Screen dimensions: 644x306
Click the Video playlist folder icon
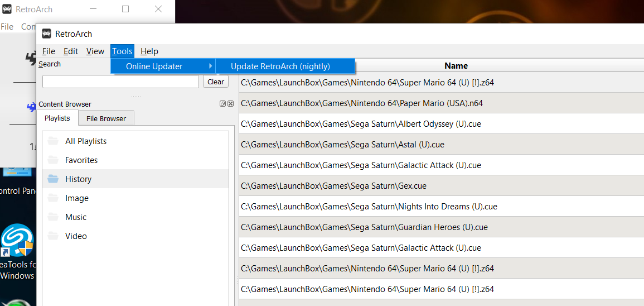pos(52,236)
